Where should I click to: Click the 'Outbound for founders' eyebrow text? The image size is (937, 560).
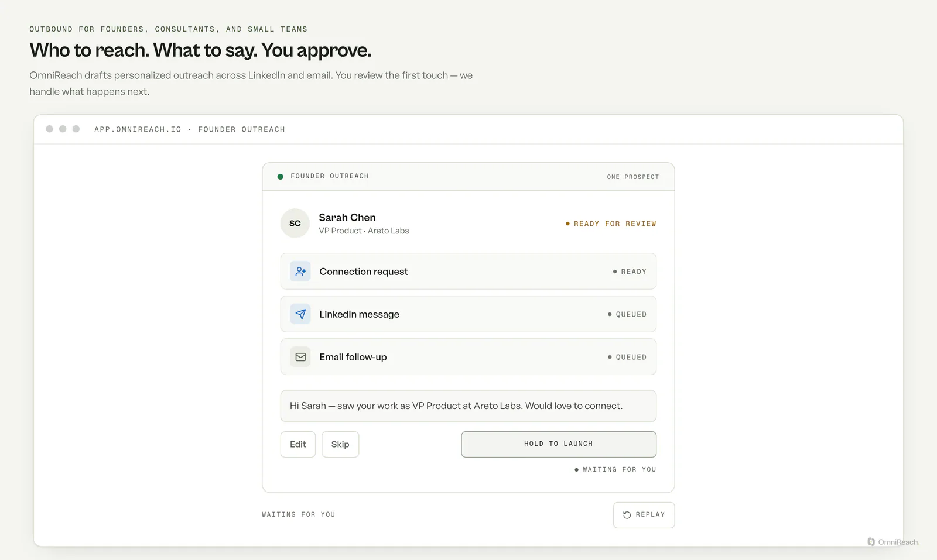click(x=169, y=29)
